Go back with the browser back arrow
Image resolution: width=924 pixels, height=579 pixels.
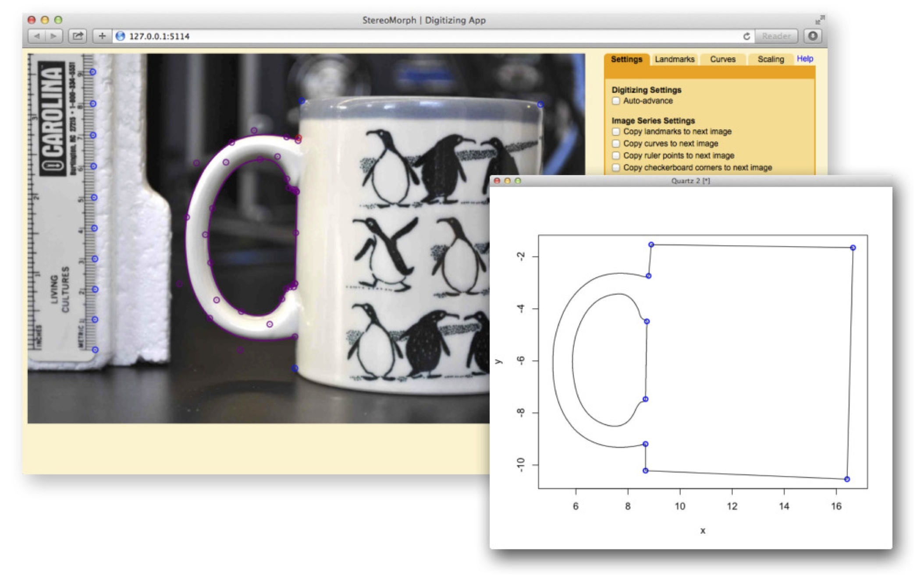tap(37, 36)
